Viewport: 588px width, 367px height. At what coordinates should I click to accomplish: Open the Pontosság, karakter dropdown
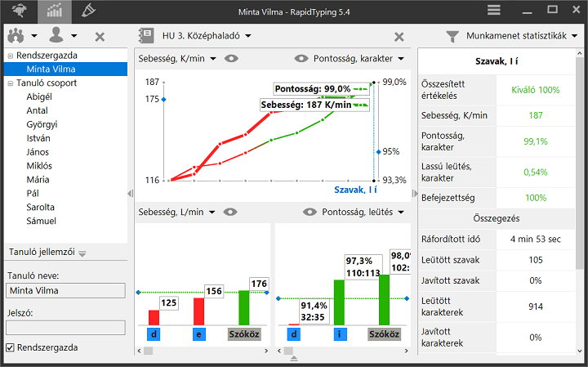[359, 59]
